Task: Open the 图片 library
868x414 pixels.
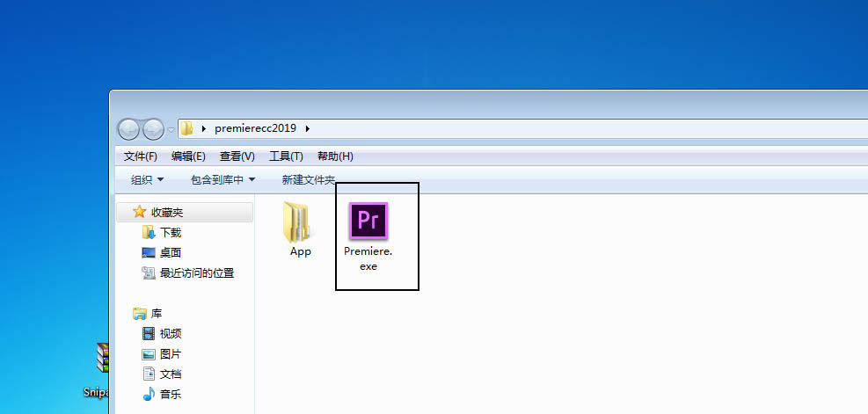Action: coord(171,354)
